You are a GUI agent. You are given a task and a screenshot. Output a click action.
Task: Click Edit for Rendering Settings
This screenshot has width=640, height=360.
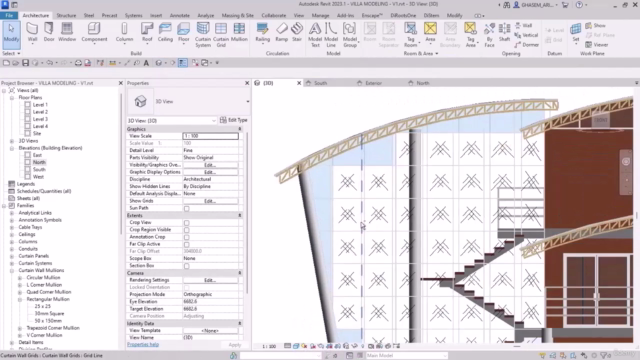[210, 280]
